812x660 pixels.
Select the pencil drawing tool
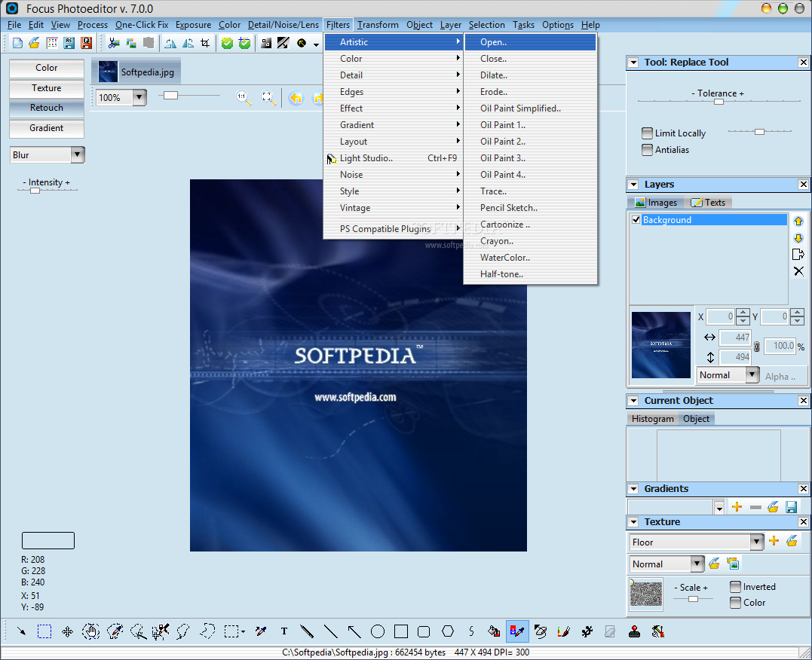pos(307,631)
